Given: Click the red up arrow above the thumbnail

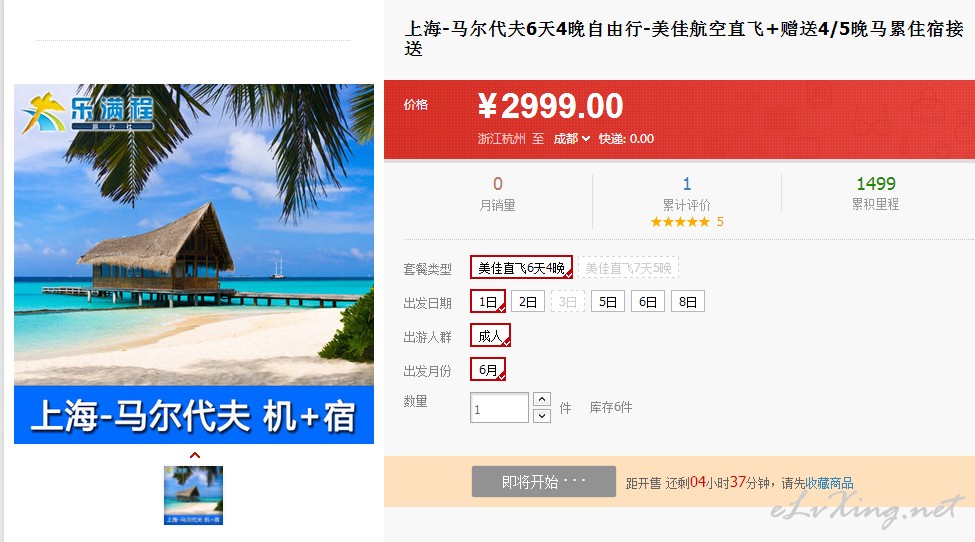Looking at the screenshot, I should (195, 455).
